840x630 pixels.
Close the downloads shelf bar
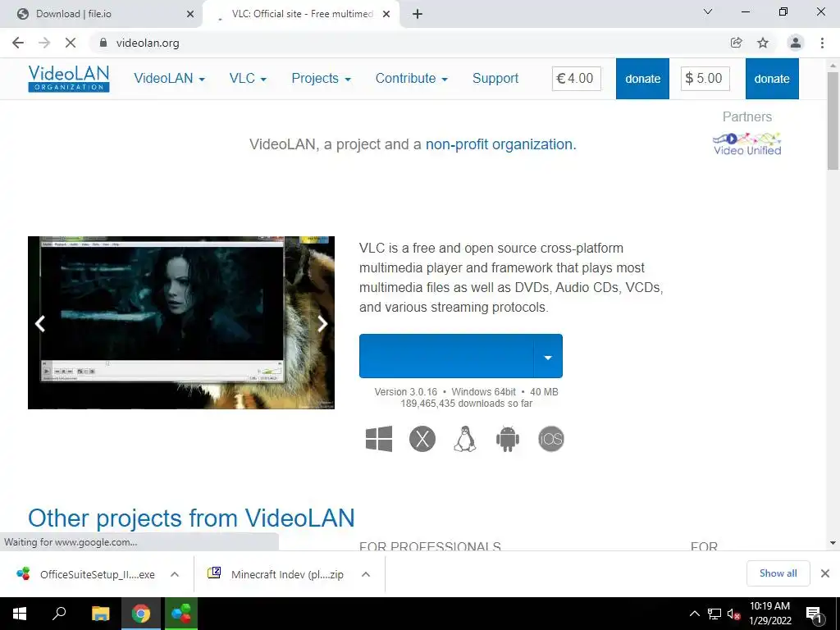pyautogui.click(x=825, y=573)
